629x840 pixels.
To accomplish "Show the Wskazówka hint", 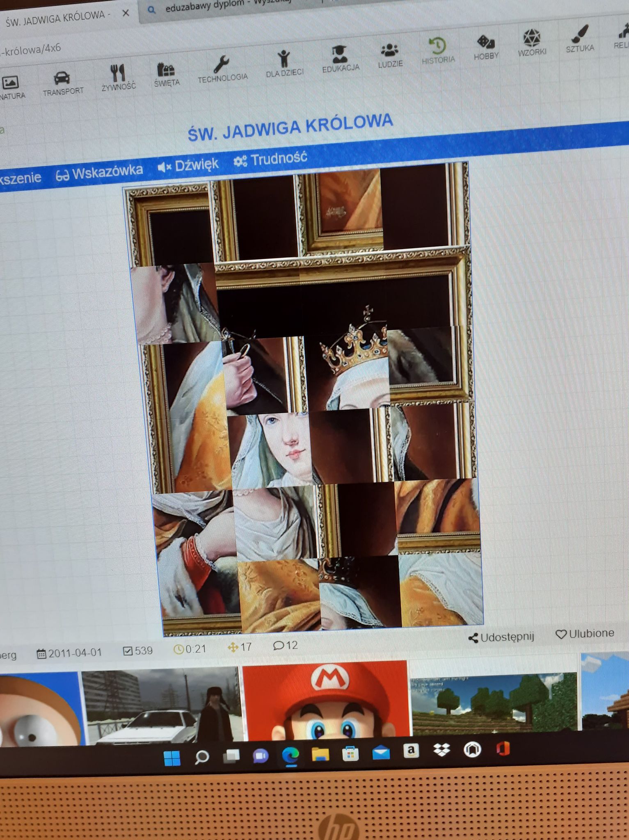I will click(99, 173).
